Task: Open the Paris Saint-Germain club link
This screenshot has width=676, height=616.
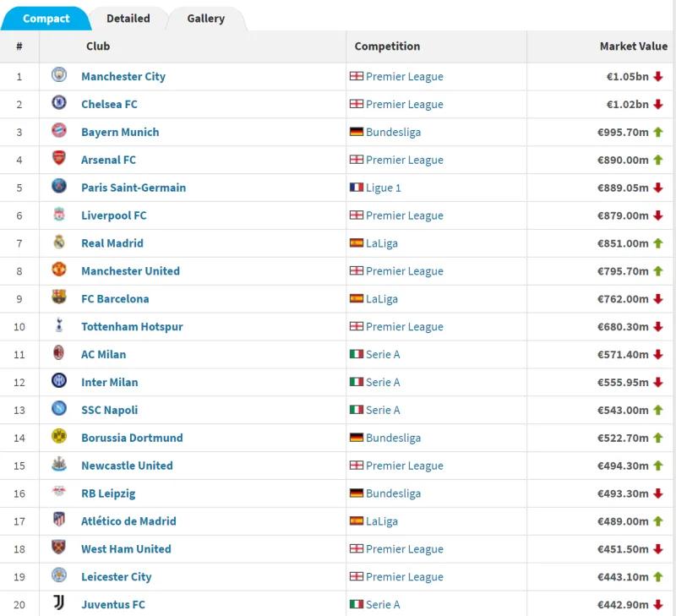Action: tap(134, 188)
